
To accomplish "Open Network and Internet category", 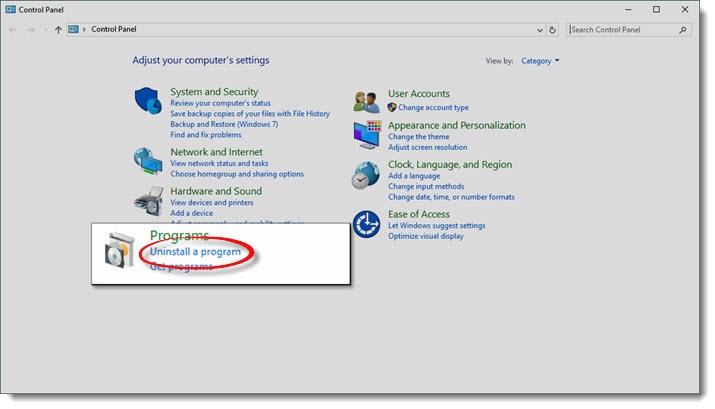I will tap(217, 152).
